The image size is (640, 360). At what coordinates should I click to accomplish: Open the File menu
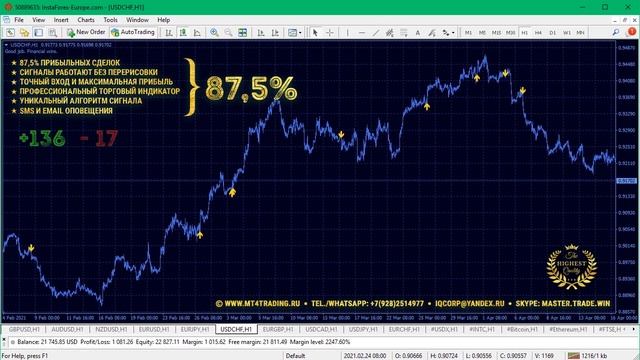pyautogui.click(x=19, y=20)
